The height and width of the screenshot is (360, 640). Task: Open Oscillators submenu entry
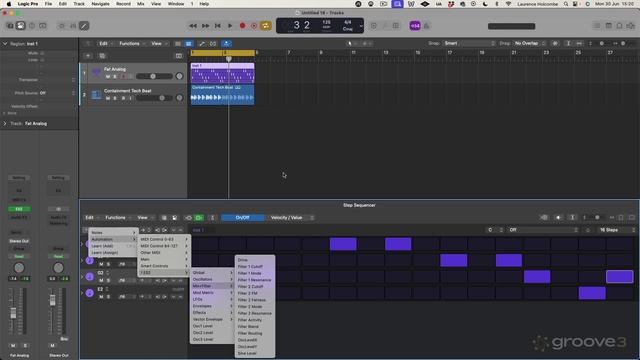[212, 279]
